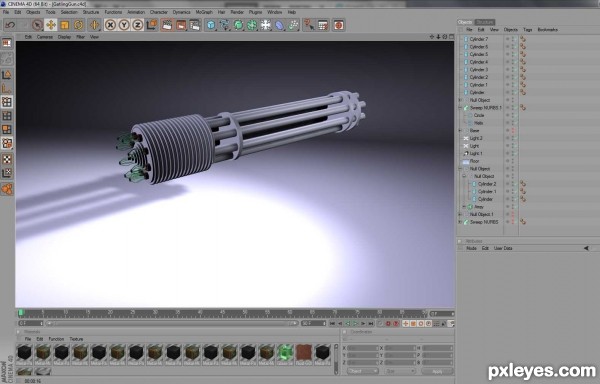The height and width of the screenshot is (384, 600).
Task: Select the Polygons mode icon in left sidebar
Action: pyautogui.click(x=7, y=129)
